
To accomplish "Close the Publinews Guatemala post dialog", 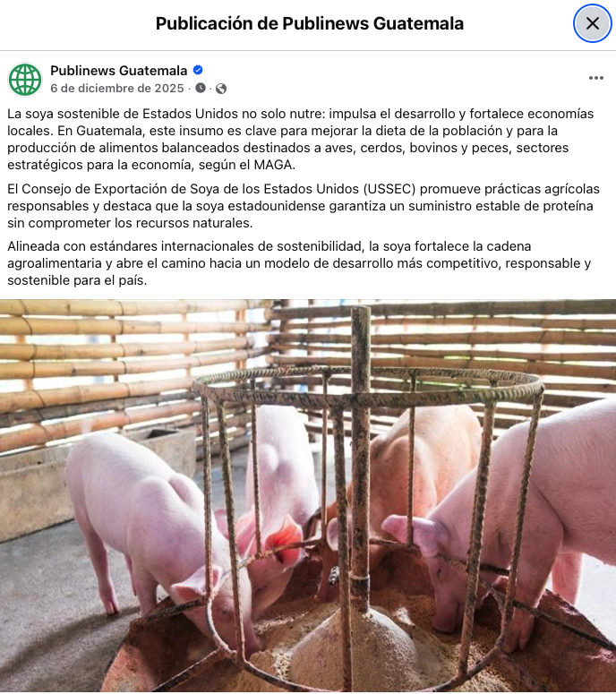I will [x=593, y=23].
